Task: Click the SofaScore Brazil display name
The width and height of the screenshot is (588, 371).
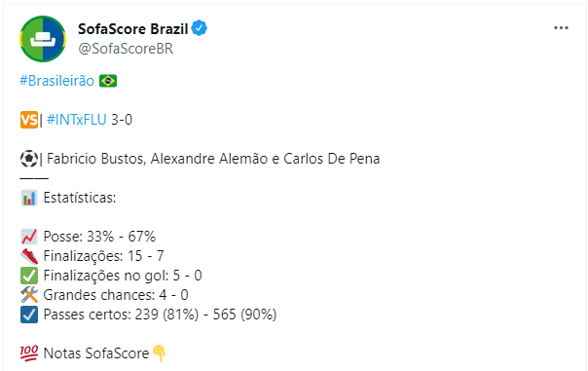Action: point(132,29)
